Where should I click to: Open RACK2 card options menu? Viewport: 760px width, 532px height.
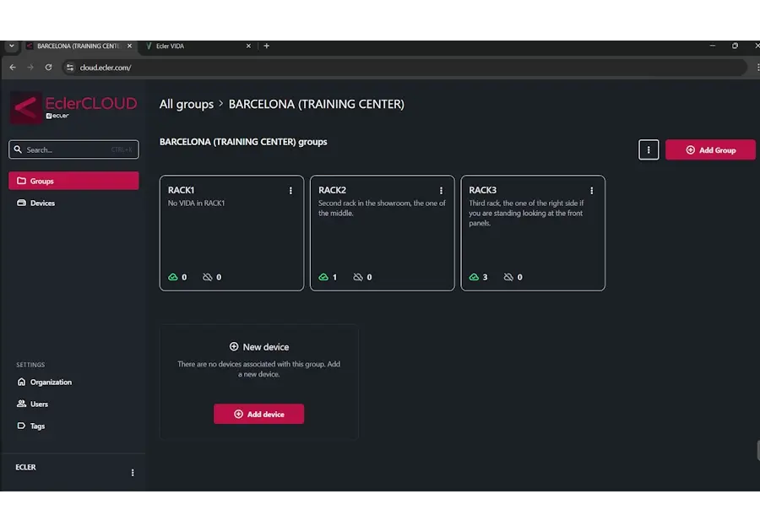click(441, 190)
